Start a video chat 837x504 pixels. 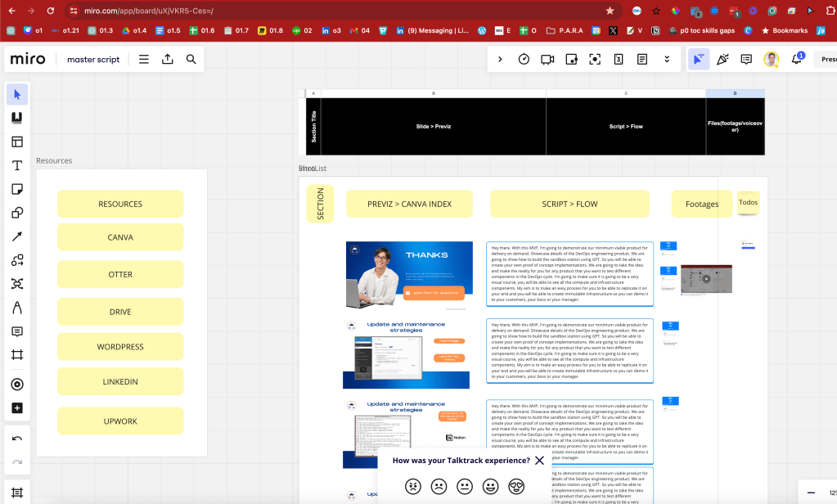(x=547, y=59)
